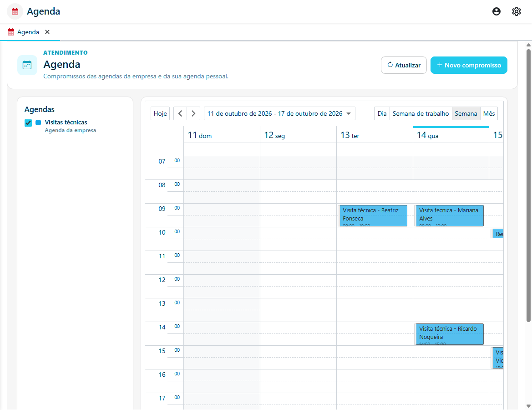Open Visita técnica - Mariana Alves appointment
The width and height of the screenshot is (532, 410).
449,215
